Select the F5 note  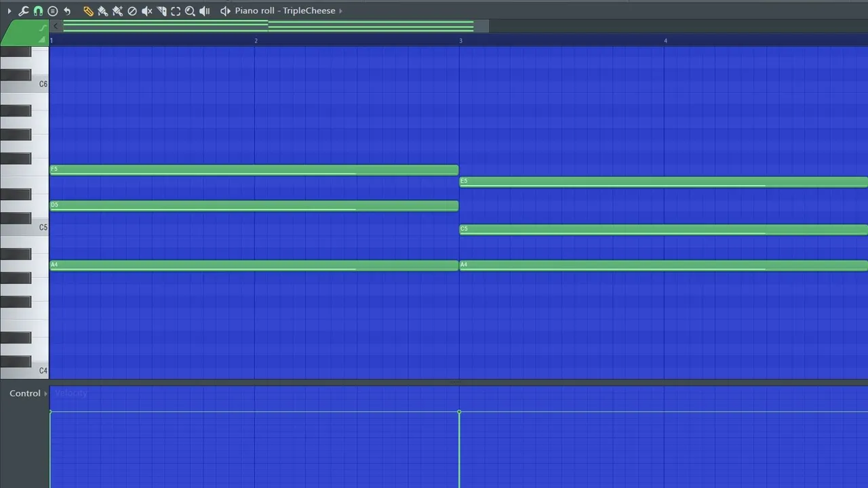click(x=254, y=170)
